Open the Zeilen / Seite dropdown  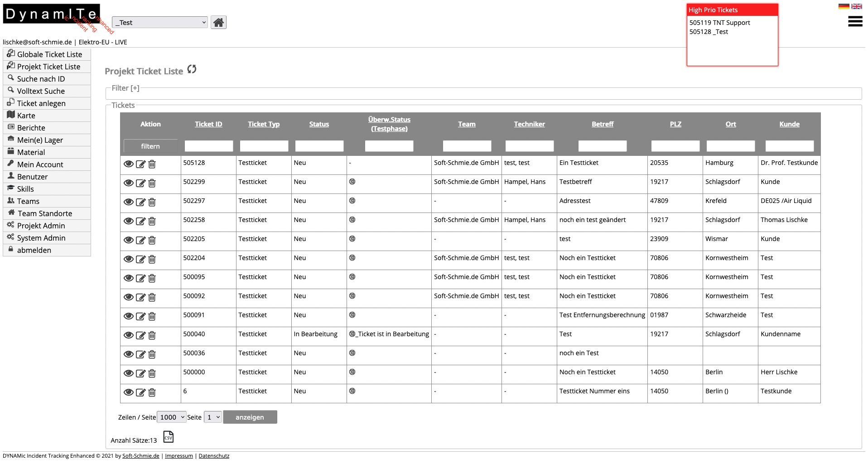point(171,417)
